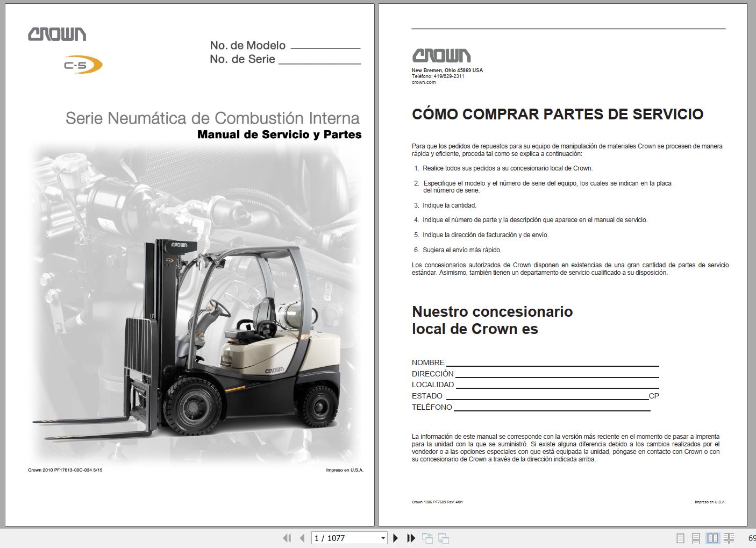Click step 3 'Indique la cantidad.'
Image resolution: width=756 pixels, height=548 pixels.
click(x=450, y=205)
